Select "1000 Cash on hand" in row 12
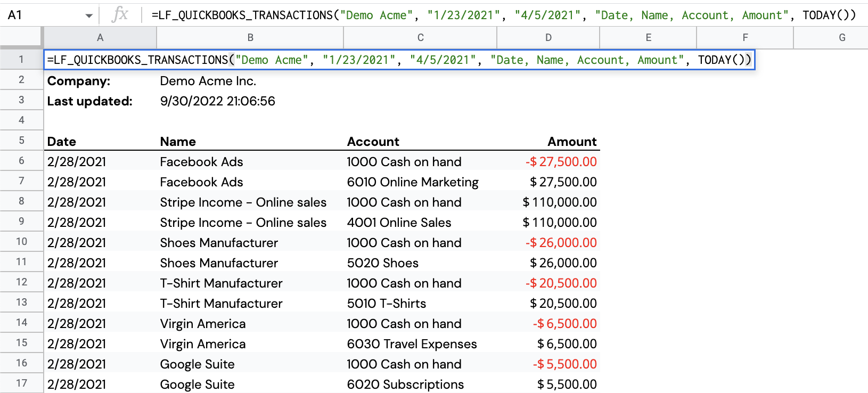The width and height of the screenshot is (868, 393). [420, 283]
